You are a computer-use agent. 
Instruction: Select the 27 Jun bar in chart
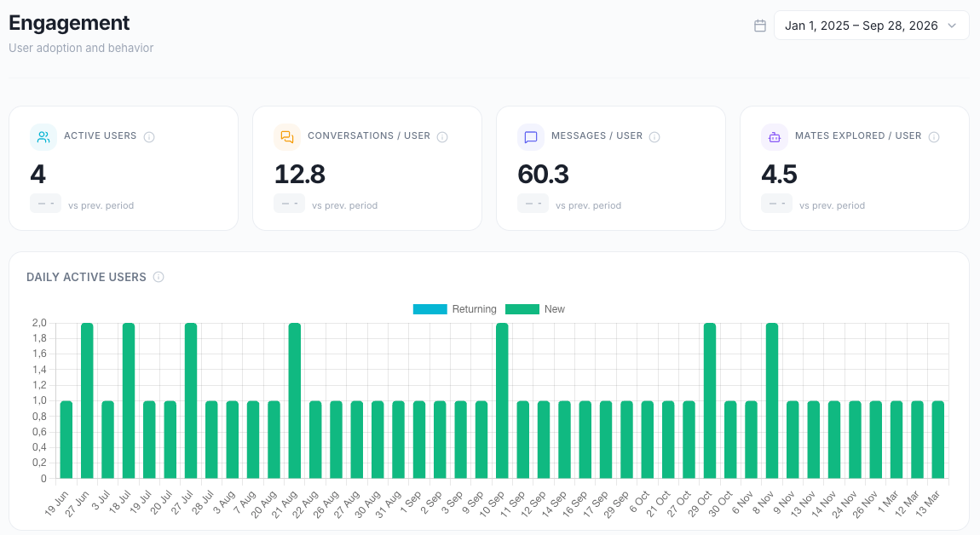[87, 400]
